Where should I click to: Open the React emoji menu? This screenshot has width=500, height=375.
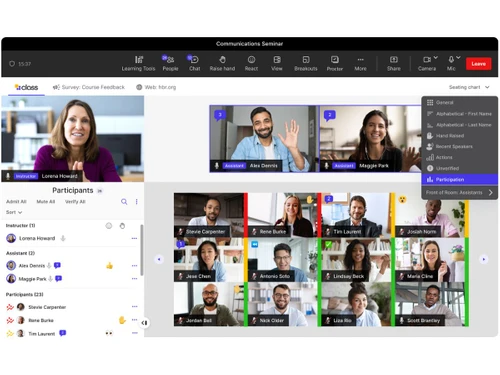click(251, 63)
